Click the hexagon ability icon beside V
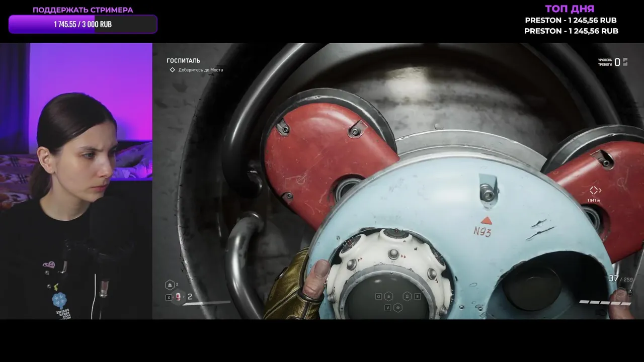644x362 pixels. [397, 308]
